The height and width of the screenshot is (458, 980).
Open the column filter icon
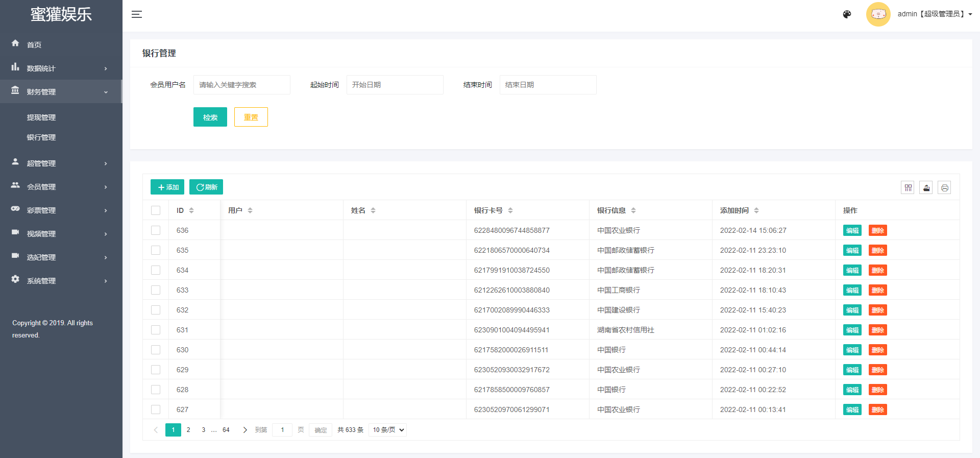pos(908,188)
